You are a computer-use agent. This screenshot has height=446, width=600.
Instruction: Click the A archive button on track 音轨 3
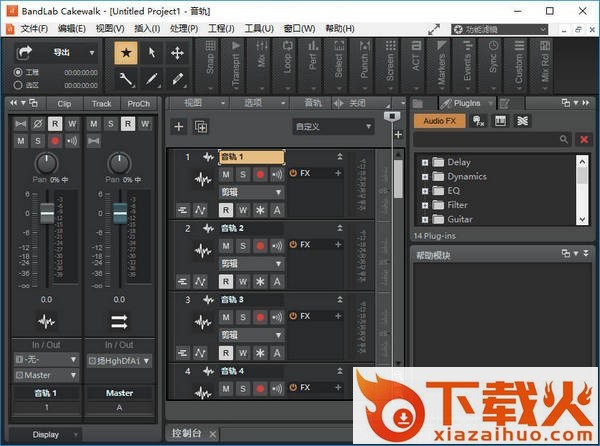pyautogui.click(x=277, y=353)
